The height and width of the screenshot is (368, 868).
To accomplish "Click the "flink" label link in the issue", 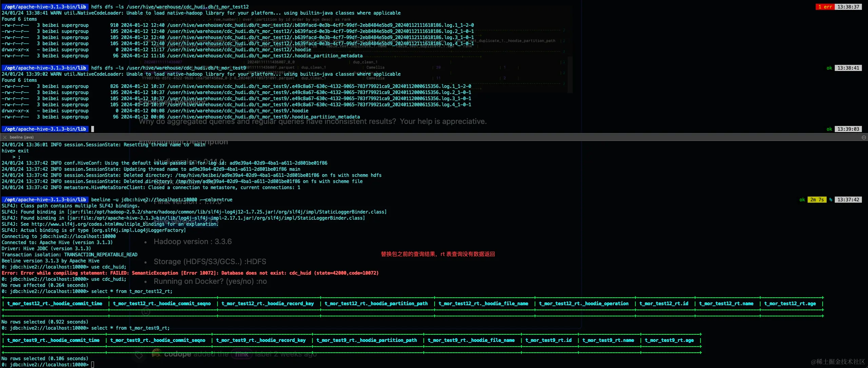I will tap(242, 354).
